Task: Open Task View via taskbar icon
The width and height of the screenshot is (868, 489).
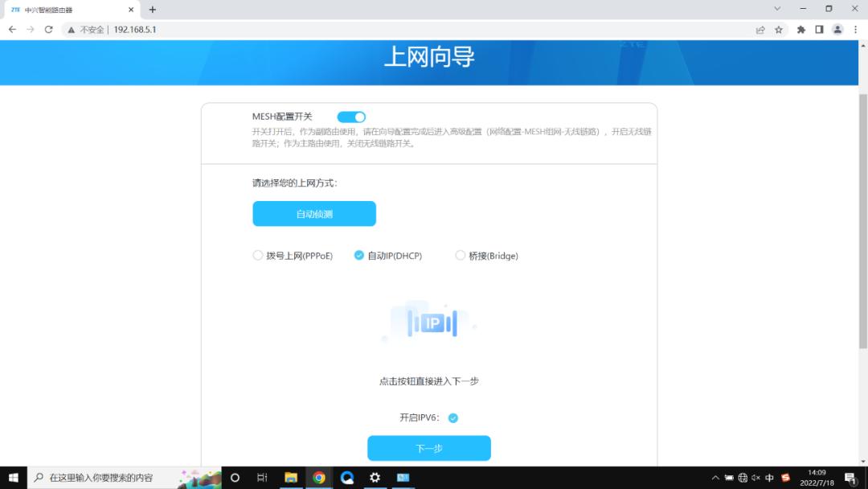Action: coord(261,477)
